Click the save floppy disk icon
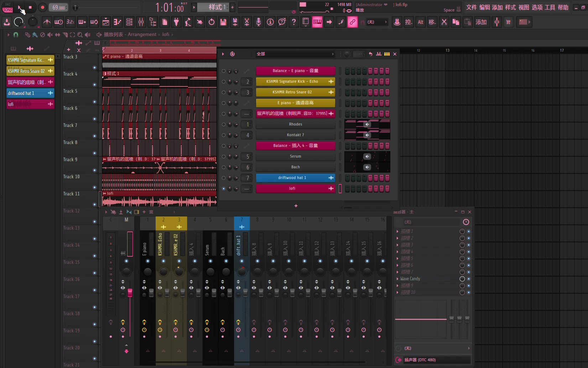Viewport: 588px width, 368px height. tap(223, 22)
